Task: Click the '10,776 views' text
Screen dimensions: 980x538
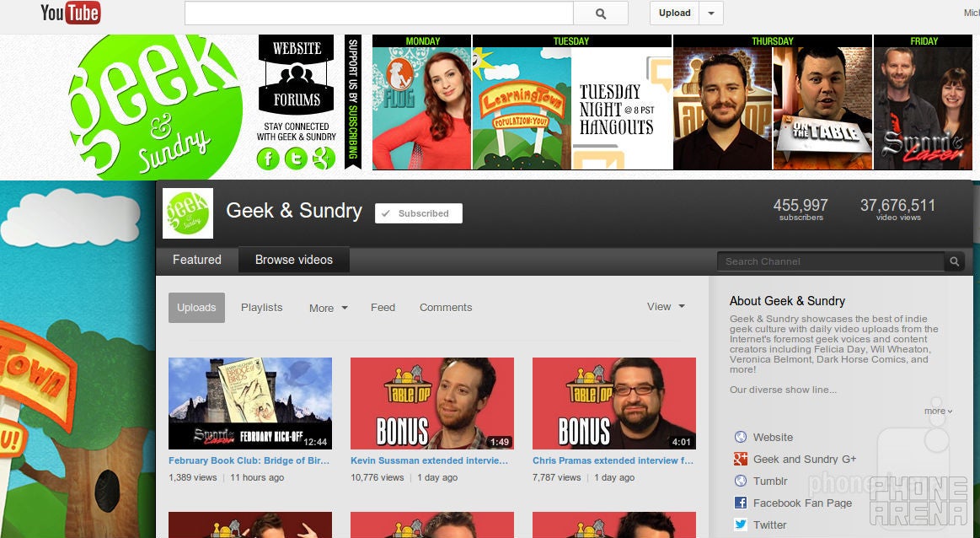Action: click(x=377, y=477)
